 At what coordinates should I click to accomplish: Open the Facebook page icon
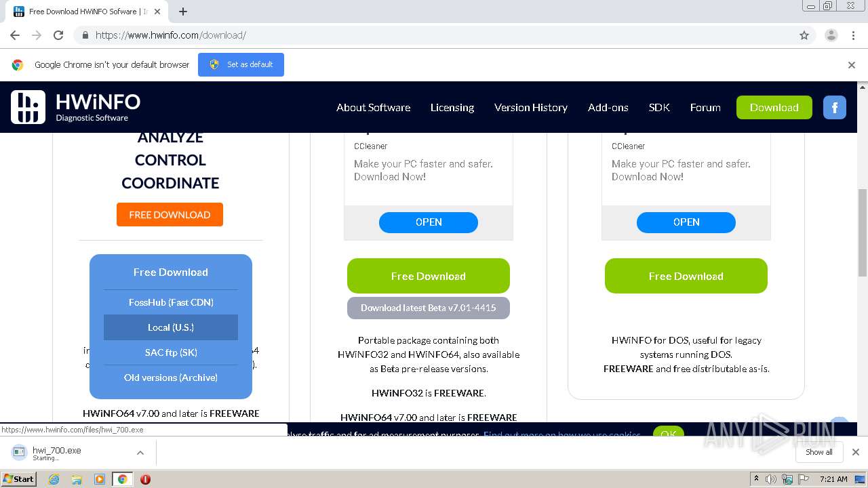835,107
